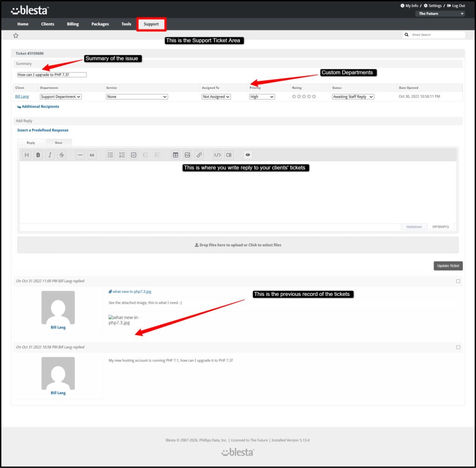Insert a hyperlink via the link icon
The image size is (476, 468).
point(199,155)
